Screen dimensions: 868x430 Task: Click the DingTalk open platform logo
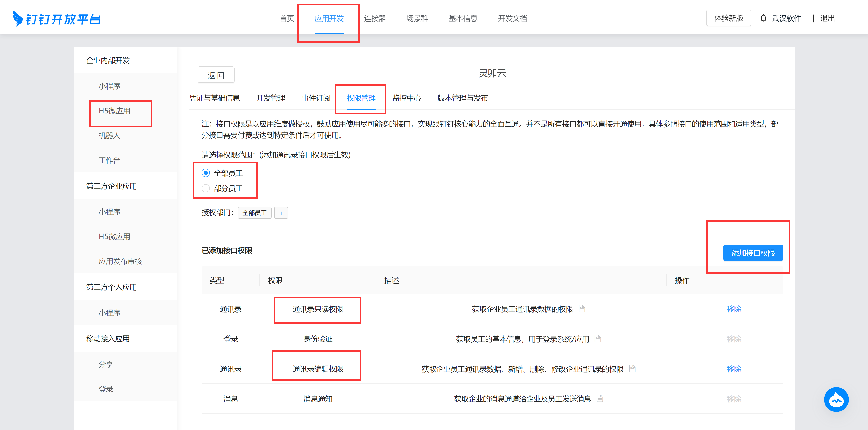click(57, 19)
